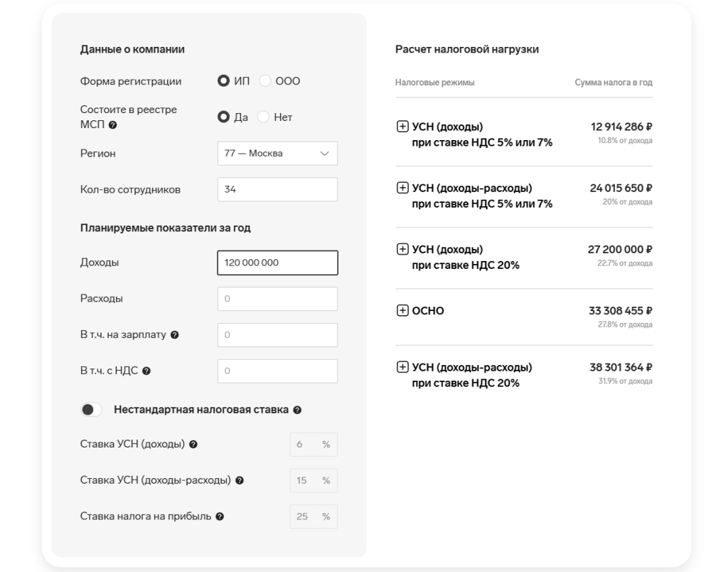The width and height of the screenshot is (728, 572).
Task: Enable the non-standard tax rate switch
Action: click(92, 410)
